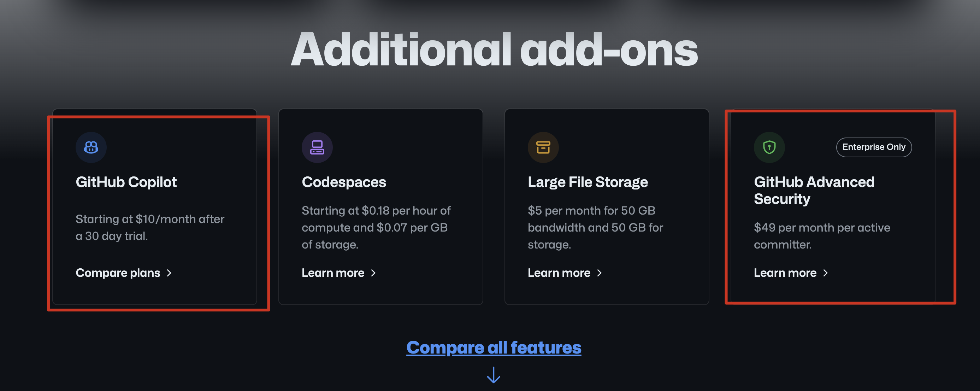Select the Large File Storage card title

(x=588, y=182)
